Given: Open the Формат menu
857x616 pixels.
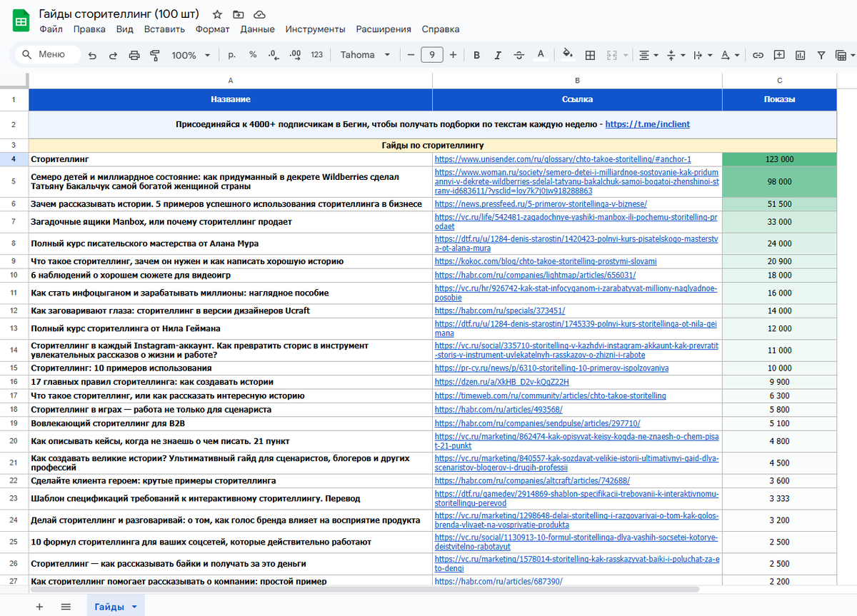Looking at the screenshot, I should tap(213, 29).
